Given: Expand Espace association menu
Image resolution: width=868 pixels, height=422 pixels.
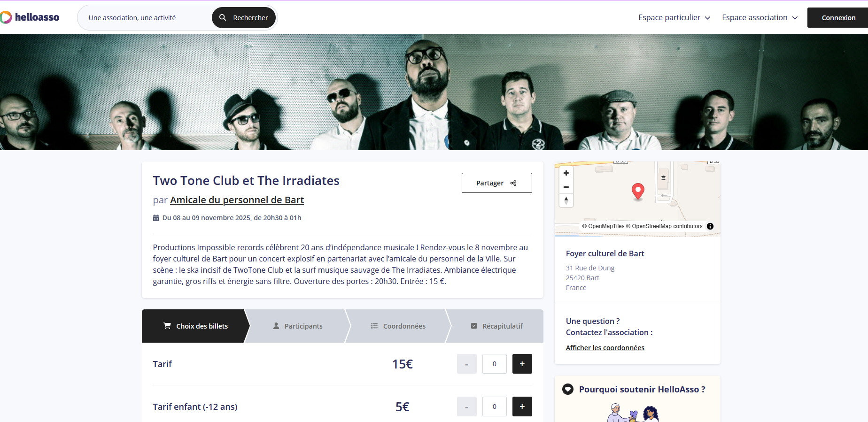Looking at the screenshot, I should [x=759, y=18].
